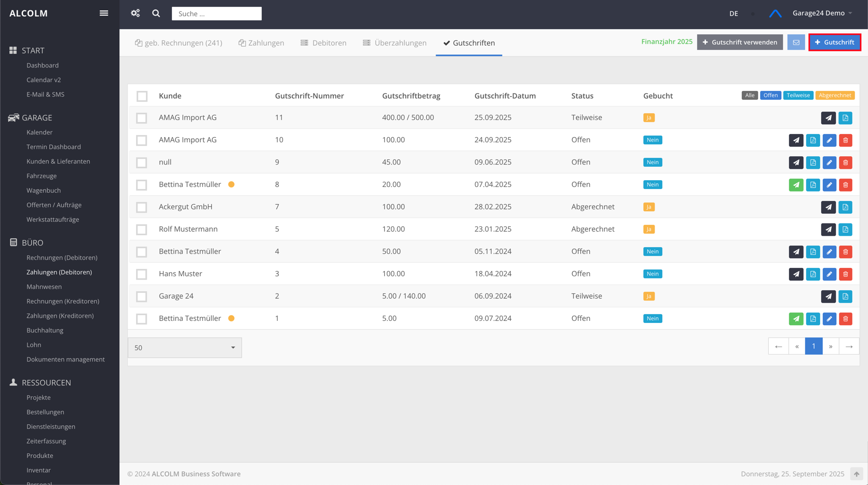Switch to the Überzahlungen tab
This screenshot has width=868, height=485.
395,43
